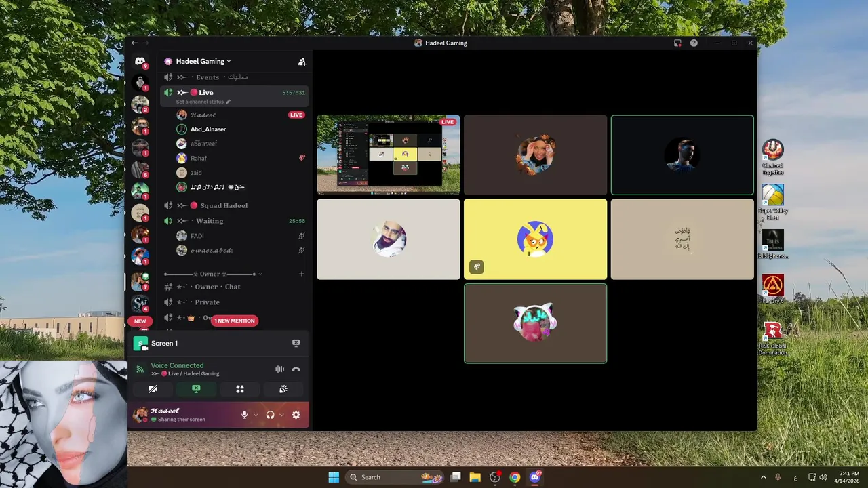Open Discord direct messages home
This screenshot has height=488, width=868.
140,62
